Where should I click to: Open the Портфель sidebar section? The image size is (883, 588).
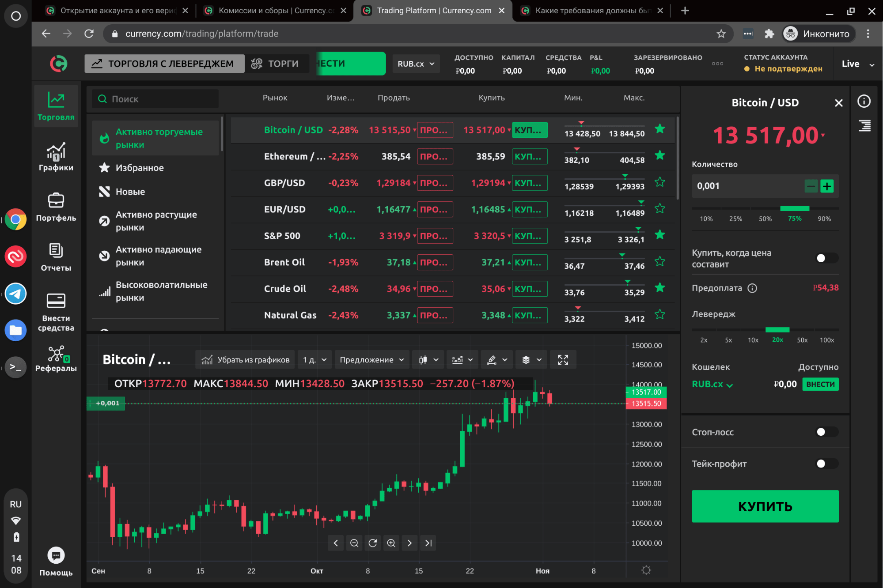(x=56, y=207)
